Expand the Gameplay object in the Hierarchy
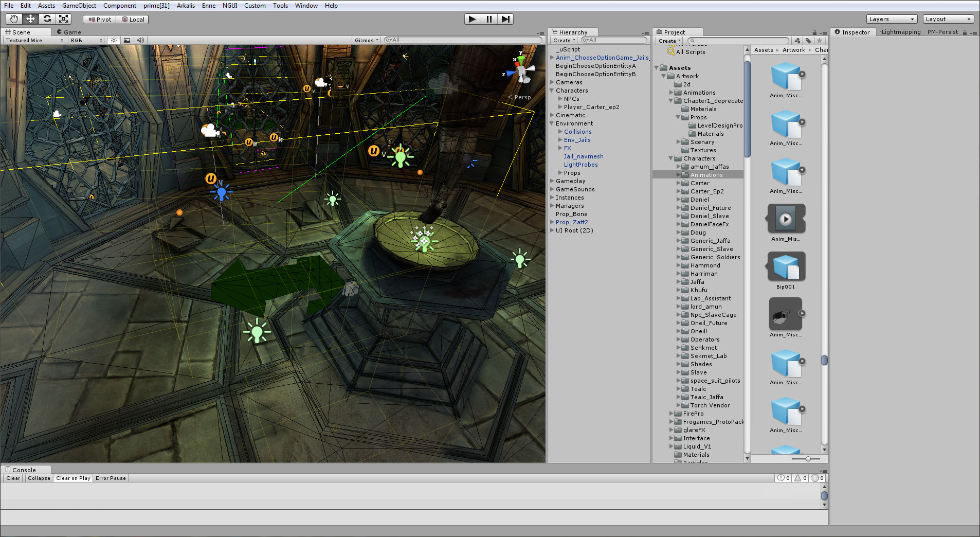Viewport: 980px width, 537px height. (552, 181)
